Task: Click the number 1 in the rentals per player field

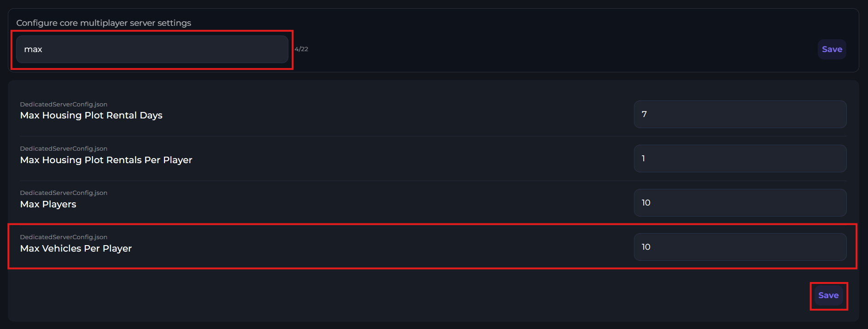Action: [643, 159]
